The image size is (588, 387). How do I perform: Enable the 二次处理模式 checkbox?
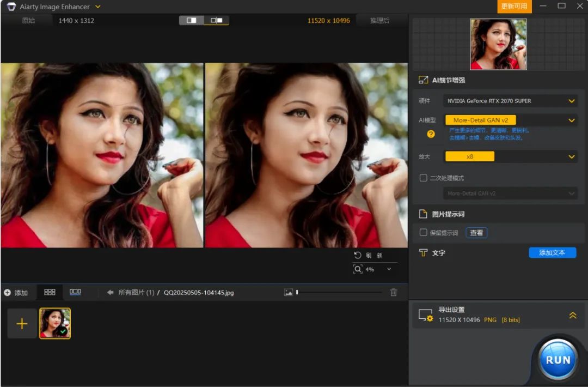point(424,178)
